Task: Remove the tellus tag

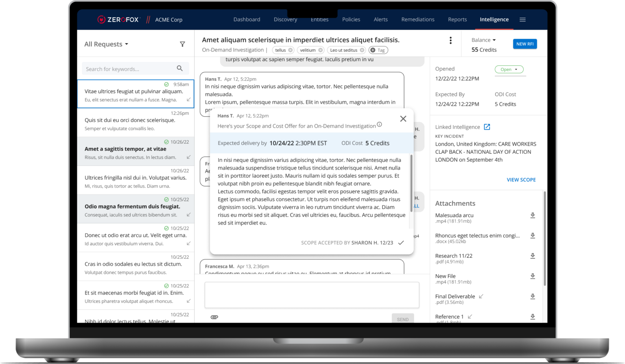Action: coord(290,50)
